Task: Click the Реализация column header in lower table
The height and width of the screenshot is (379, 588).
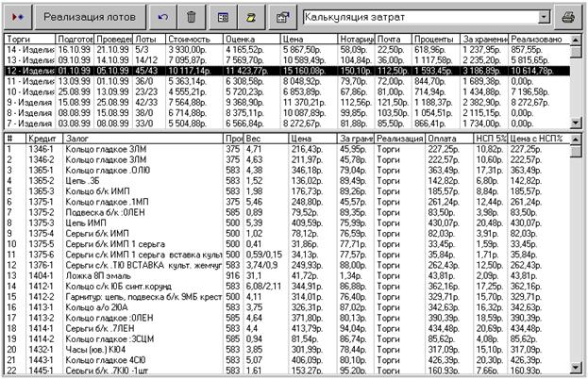Action: (398, 138)
